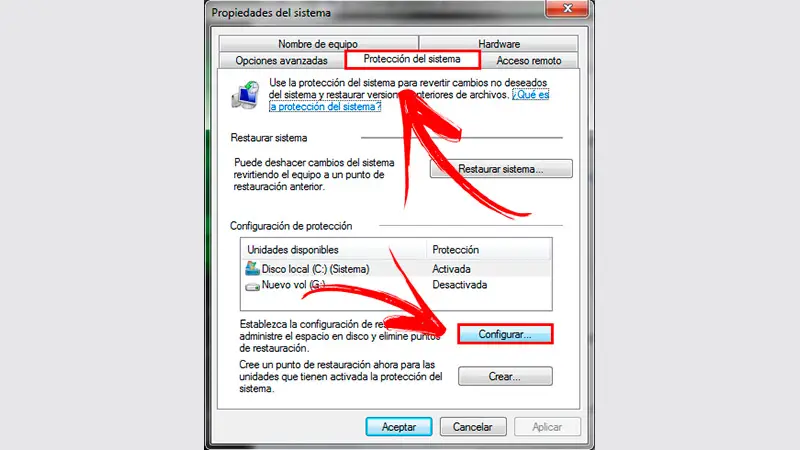The image size is (800, 450).
Task: Open the ¿Qué es la protección del sistema? link
Action: 409,101
